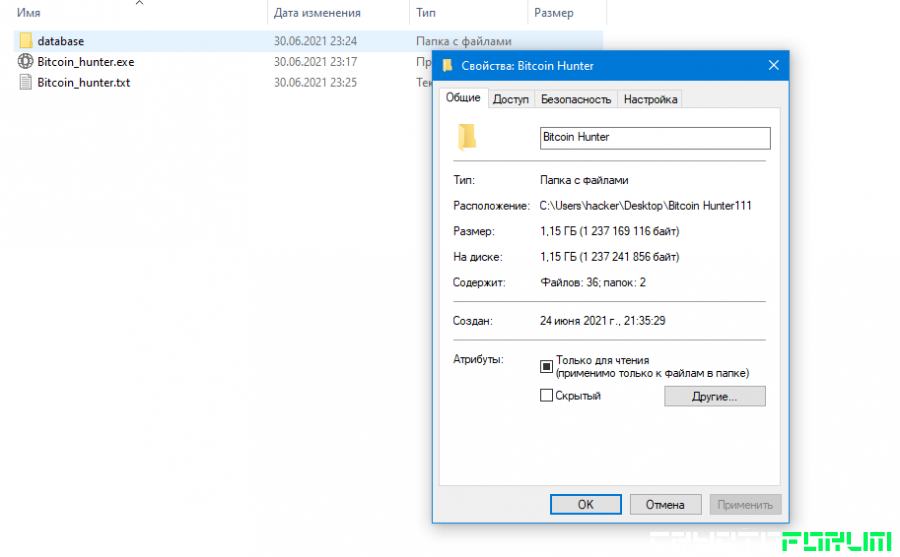900x557 pixels.
Task: Open the 'Безопасность' tab
Action: pos(576,99)
